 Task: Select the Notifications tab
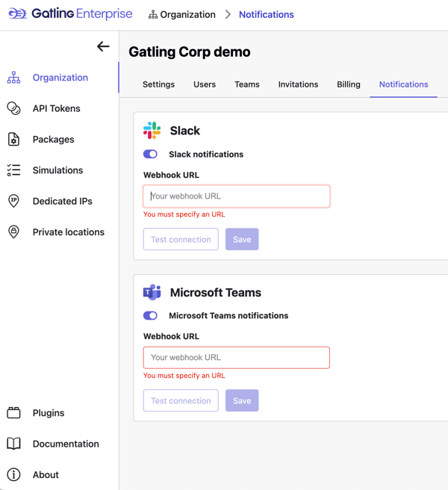click(x=404, y=84)
